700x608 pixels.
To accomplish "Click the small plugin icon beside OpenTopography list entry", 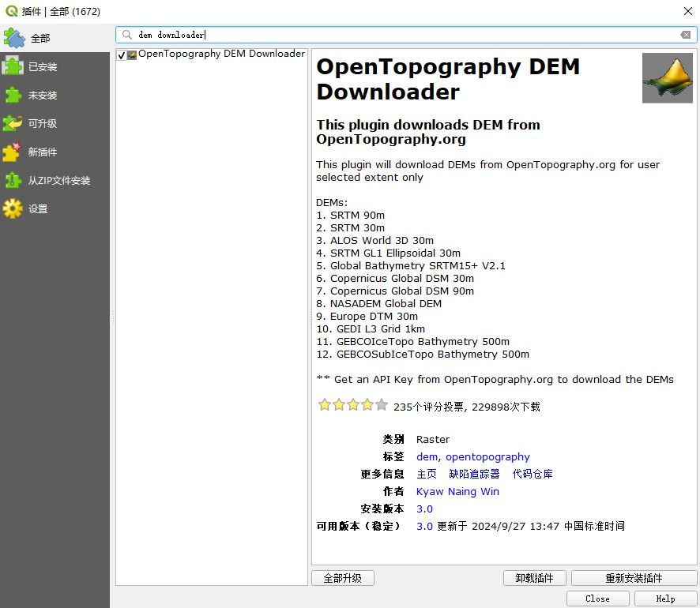I will tap(132, 54).
